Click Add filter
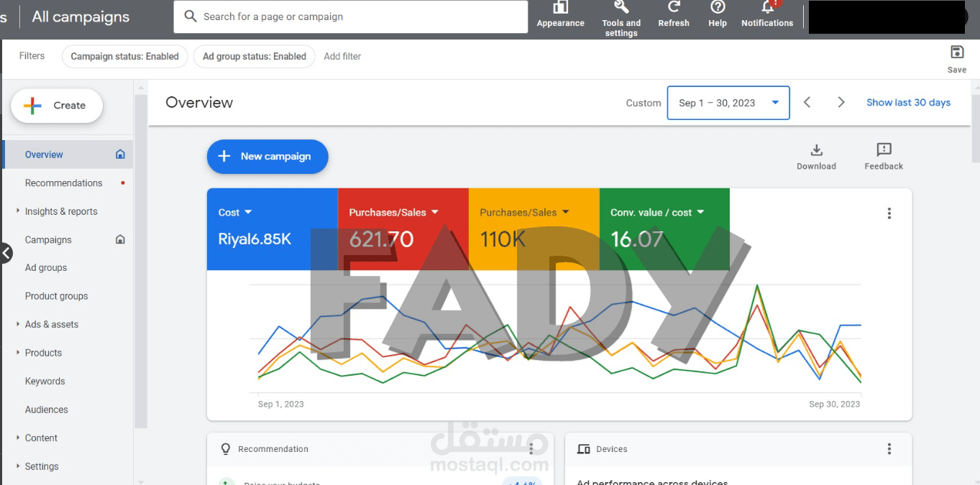Screen dimensions: 980x485 [x=342, y=56]
